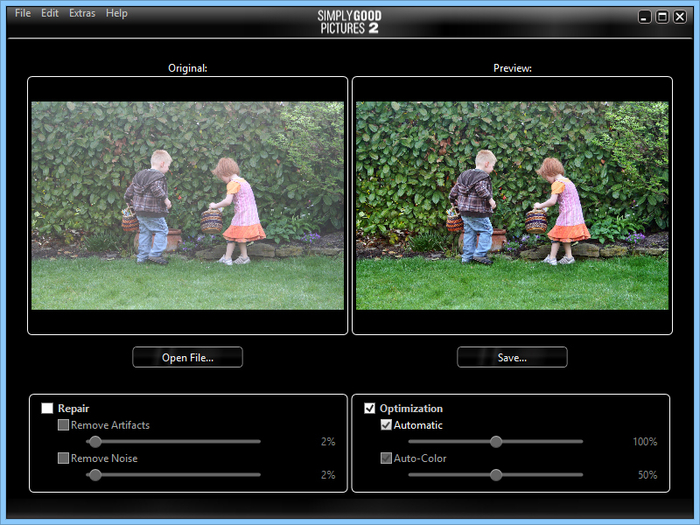
Task: Click the Simply Good Pictures 2 logo
Action: coord(350,22)
